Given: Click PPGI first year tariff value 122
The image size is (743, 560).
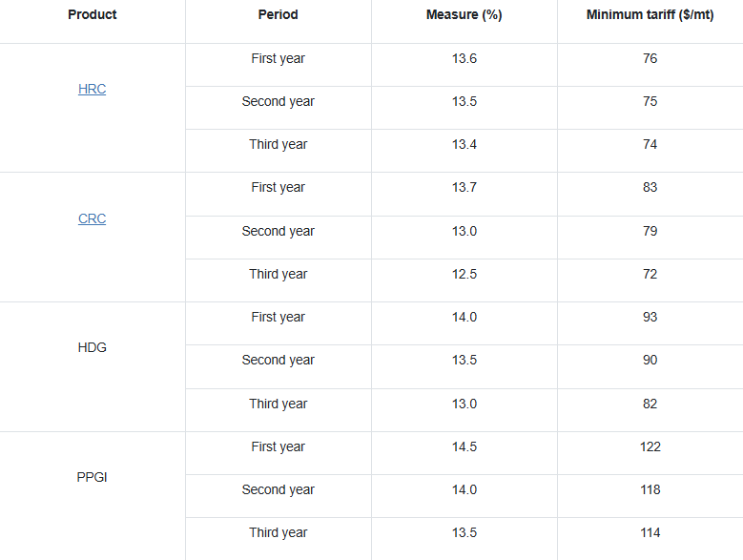Looking at the screenshot, I should [x=650, y=446].
